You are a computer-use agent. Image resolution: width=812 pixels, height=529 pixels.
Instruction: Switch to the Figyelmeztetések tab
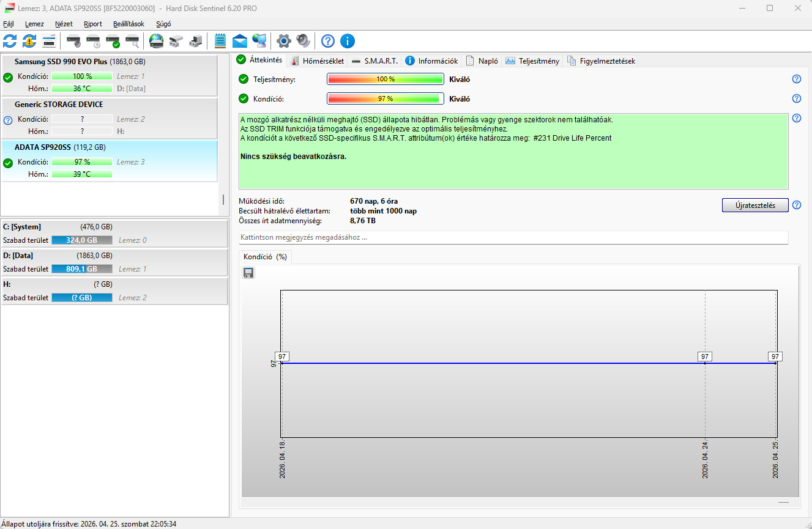[602, 61]
